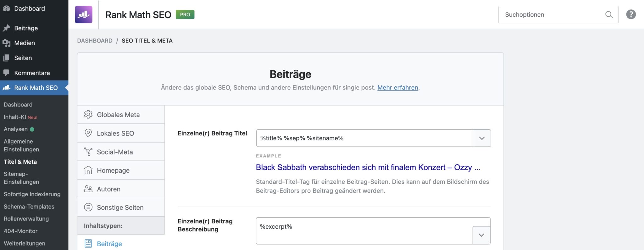Click the Sonstige Seiten list icon
644x250 pixels.
tap(88, 207)
